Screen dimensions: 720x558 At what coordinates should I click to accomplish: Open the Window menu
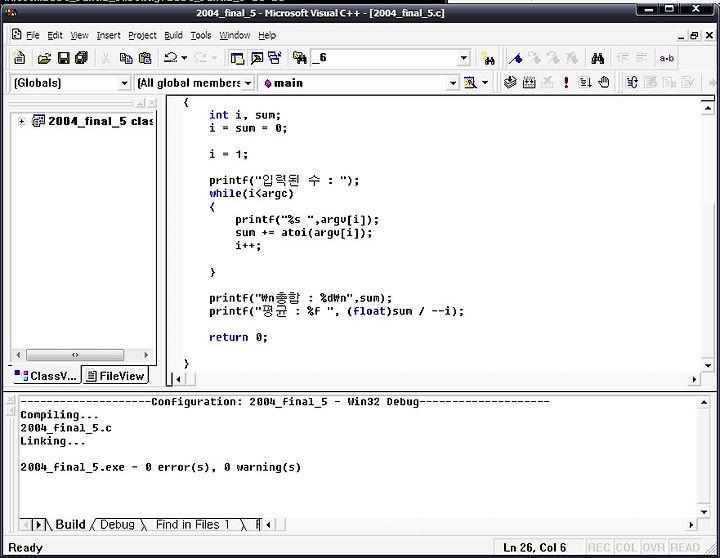tap(235, 35)
